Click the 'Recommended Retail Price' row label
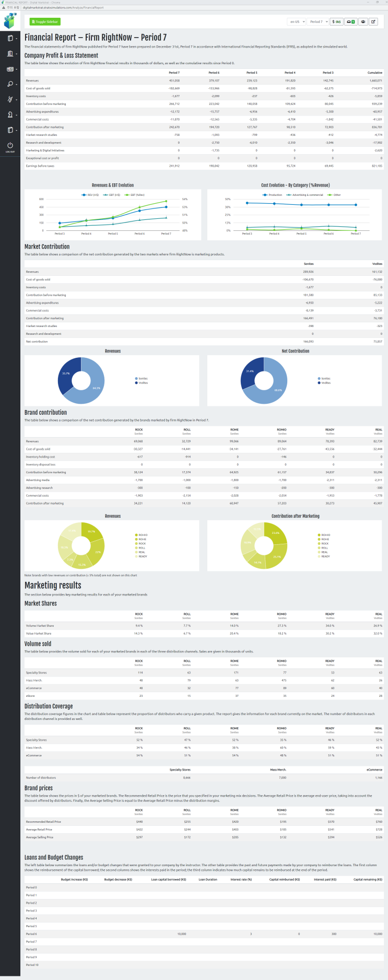This screenshot has width=388, height=980. 43,822
